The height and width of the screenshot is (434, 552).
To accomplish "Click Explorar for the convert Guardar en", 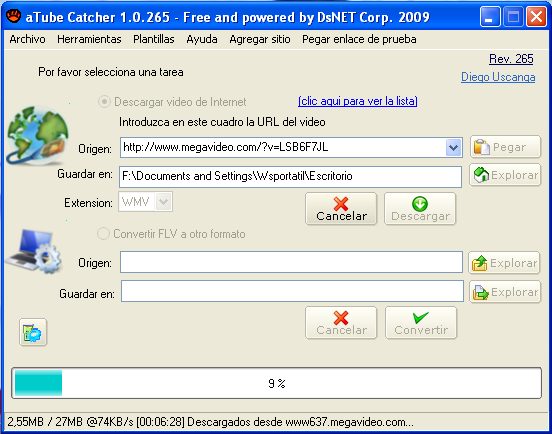I will [x=505, y=292].
